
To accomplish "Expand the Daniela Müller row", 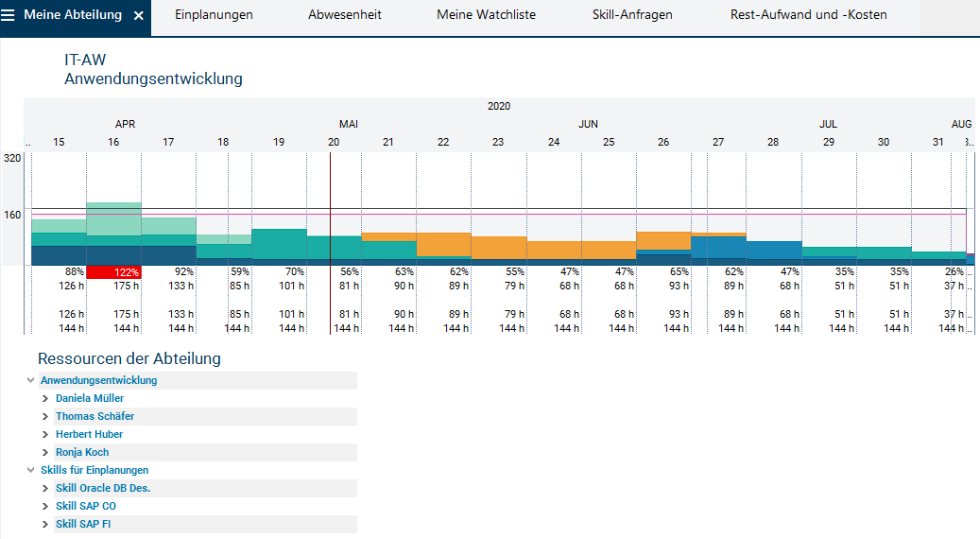I will pos(45,398).
